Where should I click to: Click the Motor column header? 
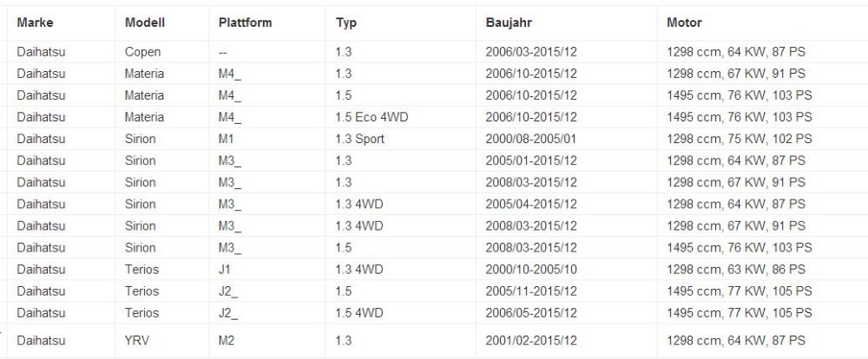684,23
